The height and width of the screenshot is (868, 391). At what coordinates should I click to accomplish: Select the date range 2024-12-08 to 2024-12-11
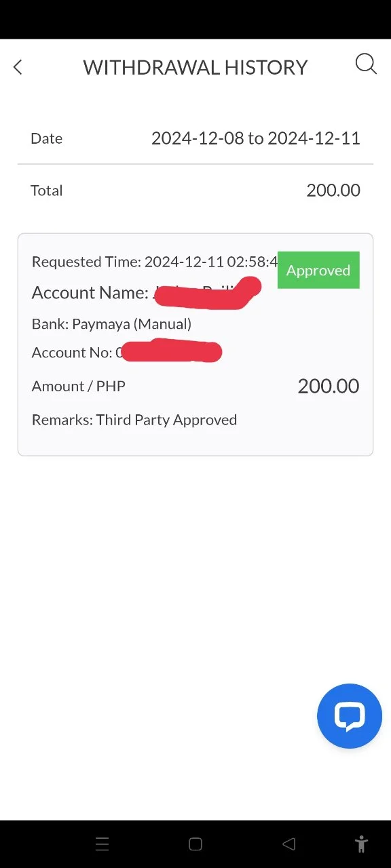click(256, 138)
